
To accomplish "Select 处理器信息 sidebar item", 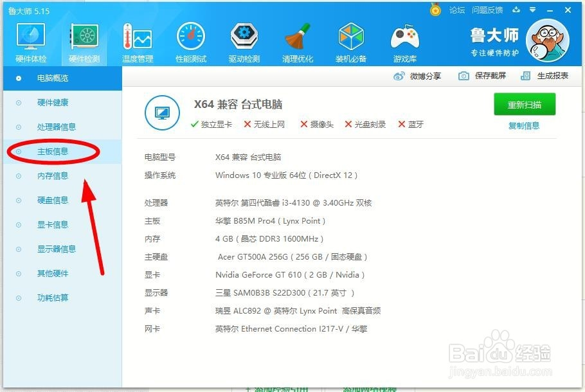I will tap(63, 127).
